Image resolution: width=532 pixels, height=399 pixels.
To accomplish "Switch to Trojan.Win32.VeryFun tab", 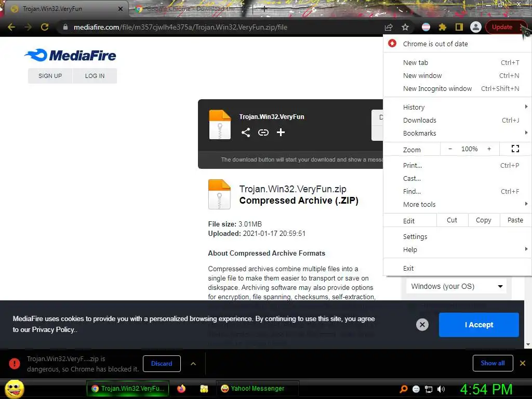I will (x=64, y=9).
